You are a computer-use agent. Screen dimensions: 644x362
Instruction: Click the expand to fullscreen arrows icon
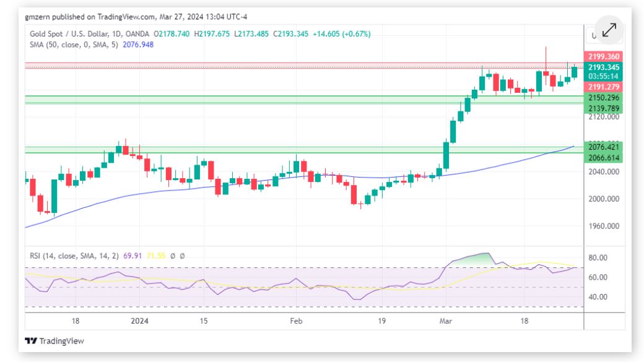point(609,30)
